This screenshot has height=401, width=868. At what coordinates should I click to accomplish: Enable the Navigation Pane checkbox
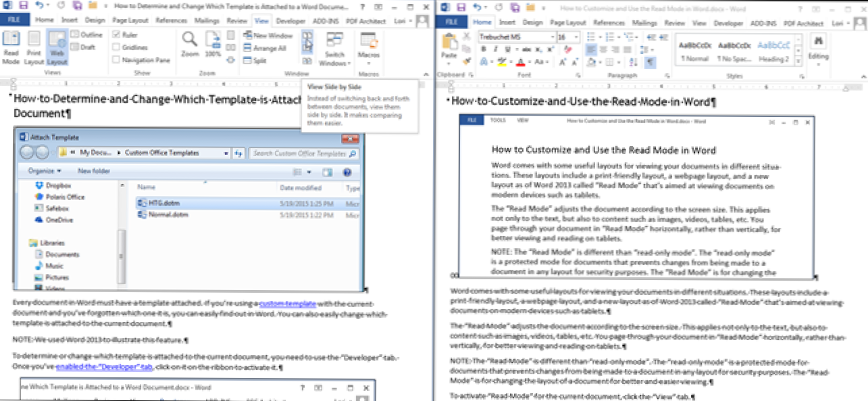tap(117, 60)
